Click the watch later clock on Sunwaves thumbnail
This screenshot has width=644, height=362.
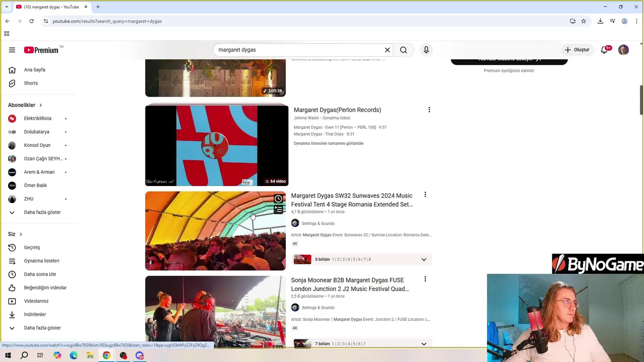tap(278, 199)
